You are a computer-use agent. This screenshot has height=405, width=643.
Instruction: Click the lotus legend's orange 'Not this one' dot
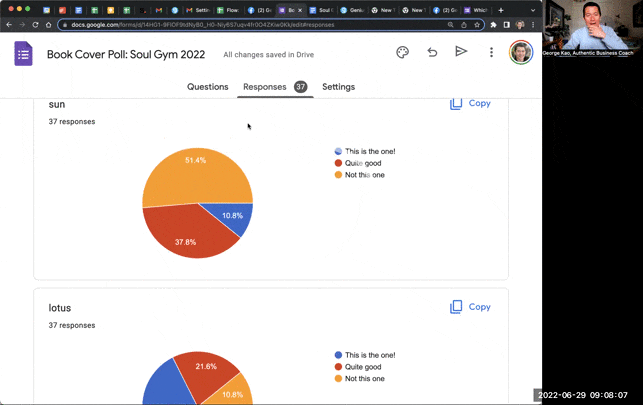(x=338, y=379)
